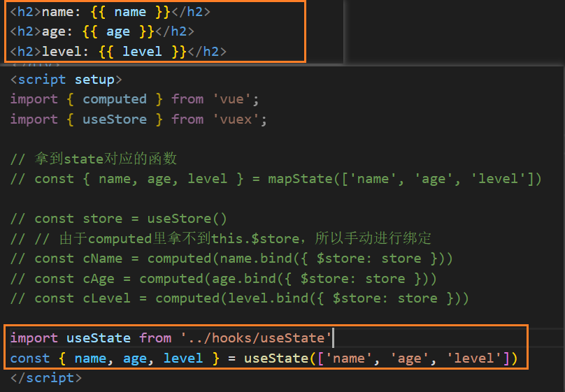
Task: Click the 'const { name, age, level } = useState' line
Action: pos(264,358)
